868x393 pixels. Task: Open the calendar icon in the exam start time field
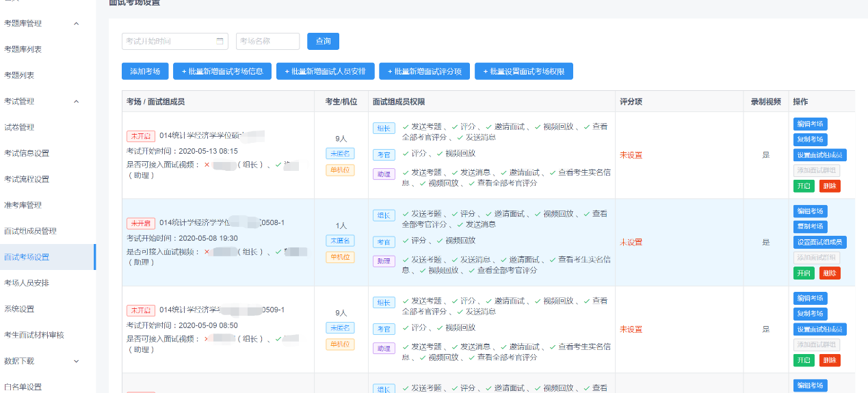point(220,41)
